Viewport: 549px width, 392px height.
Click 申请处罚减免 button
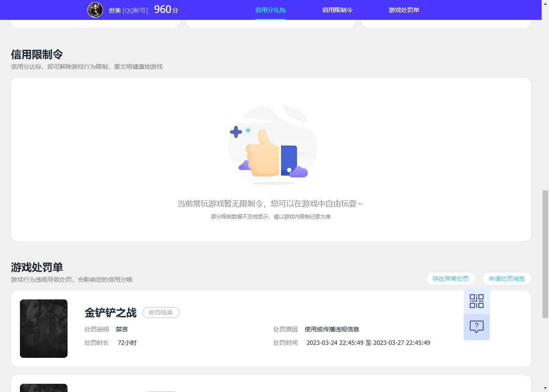pos(507,279)
